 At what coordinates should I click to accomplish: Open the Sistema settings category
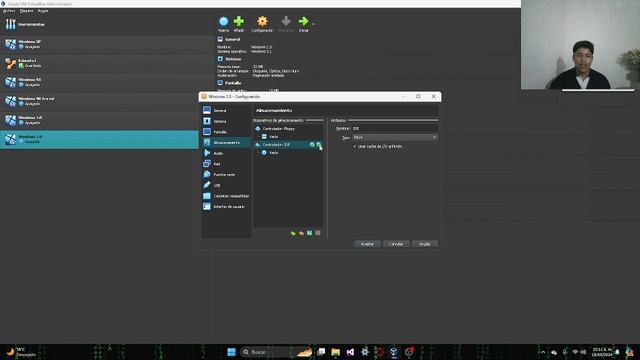pyautogui.click(x=226, y=121)
